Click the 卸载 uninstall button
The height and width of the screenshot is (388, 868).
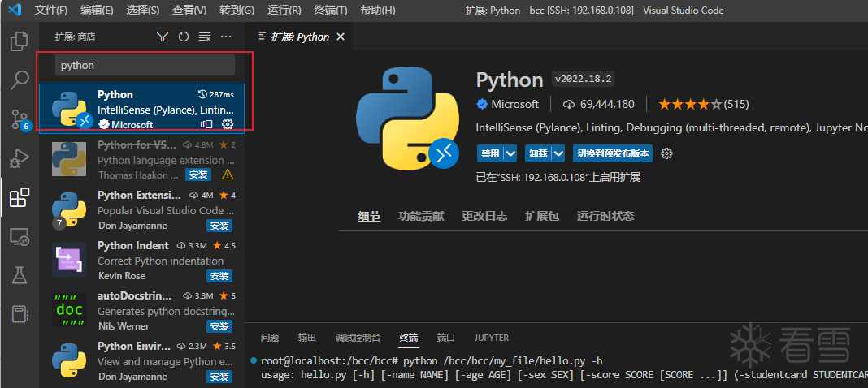[538, 153]
